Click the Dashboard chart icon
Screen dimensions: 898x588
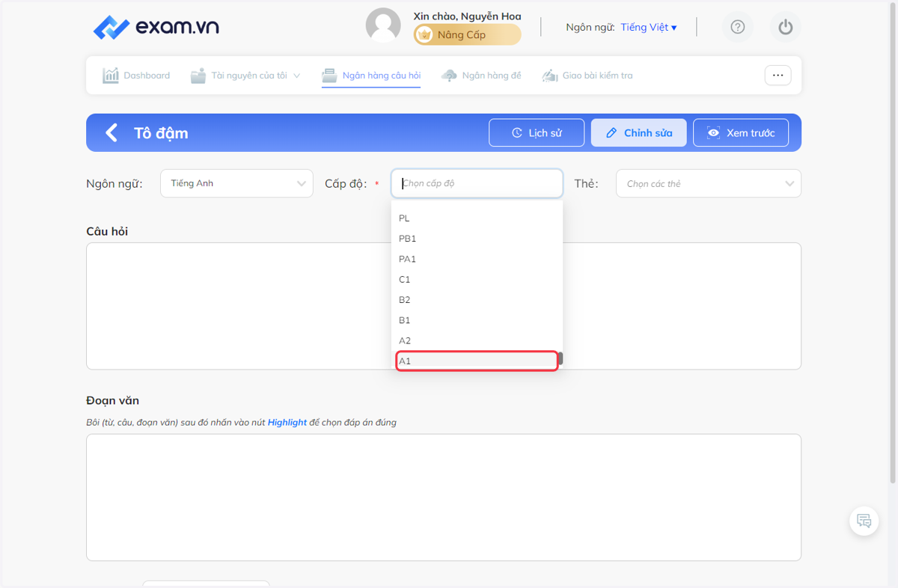[x=111, y=76]
